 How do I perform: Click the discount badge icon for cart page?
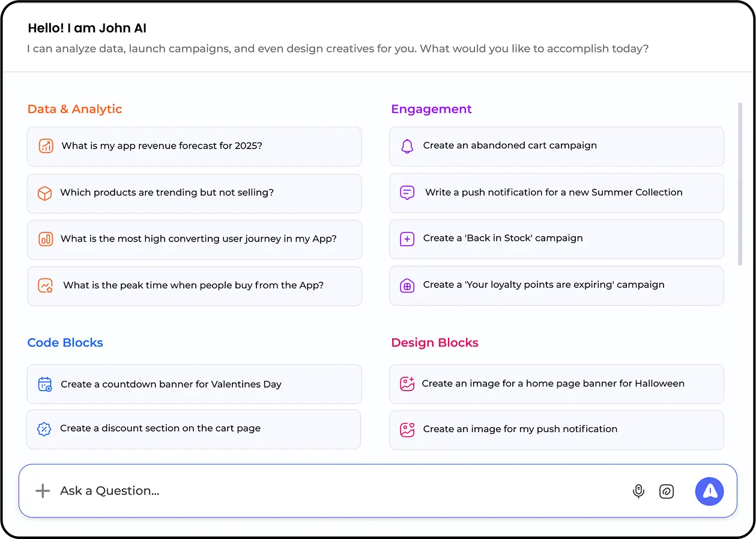(44, 429)
